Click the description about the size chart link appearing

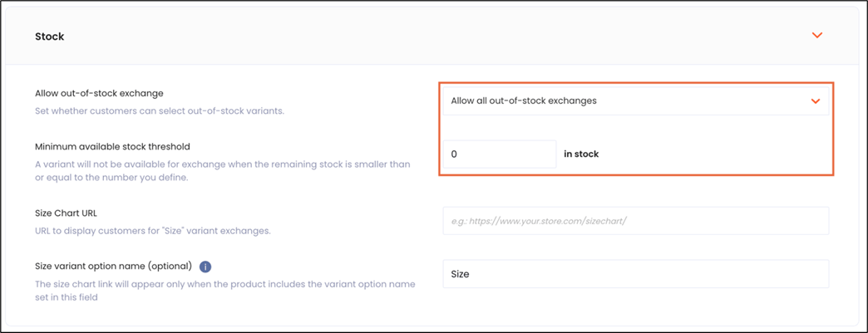(225, 291)
